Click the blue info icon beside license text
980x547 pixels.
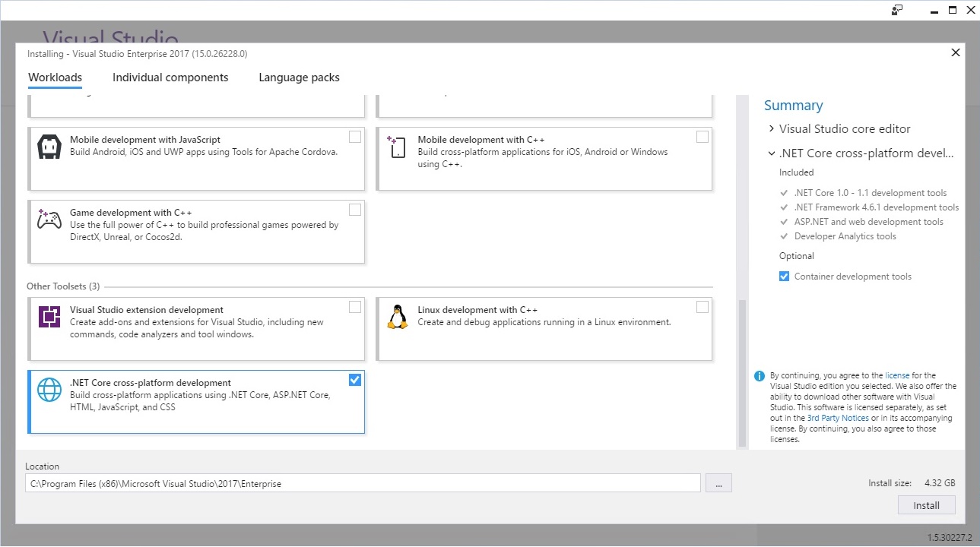(759, 376)
